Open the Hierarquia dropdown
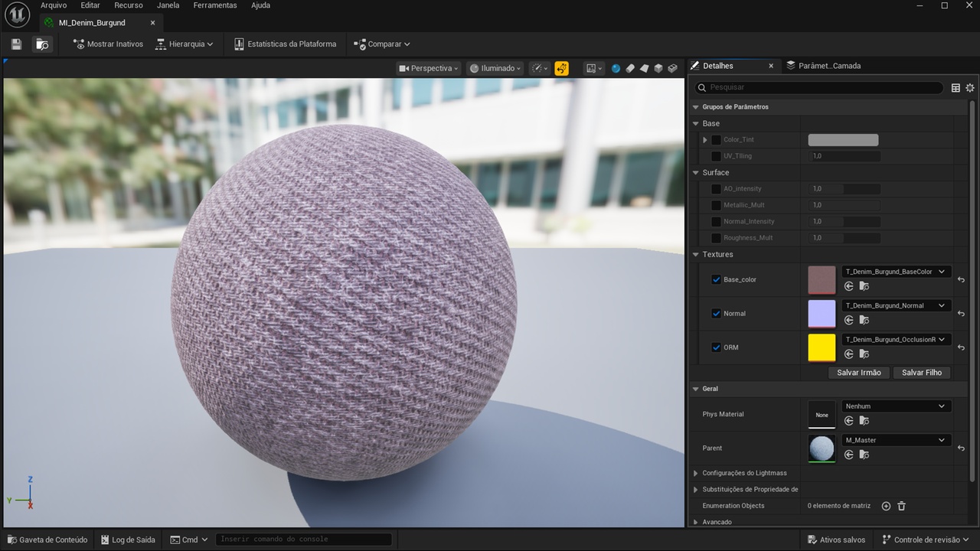 pyautogui.click(x=184, y=44)
